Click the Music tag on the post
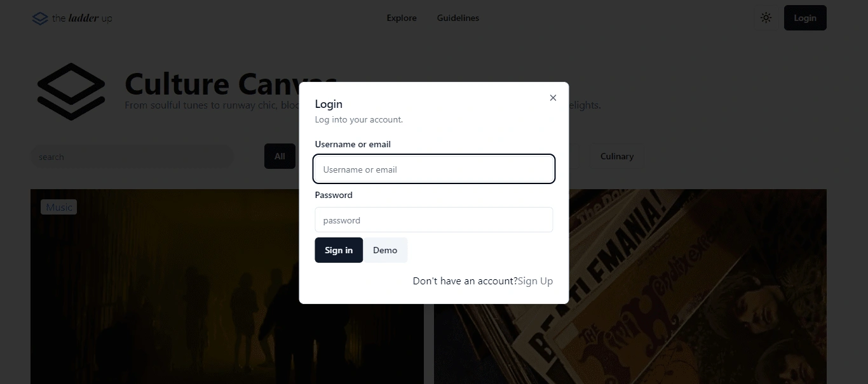 point(59,208)
